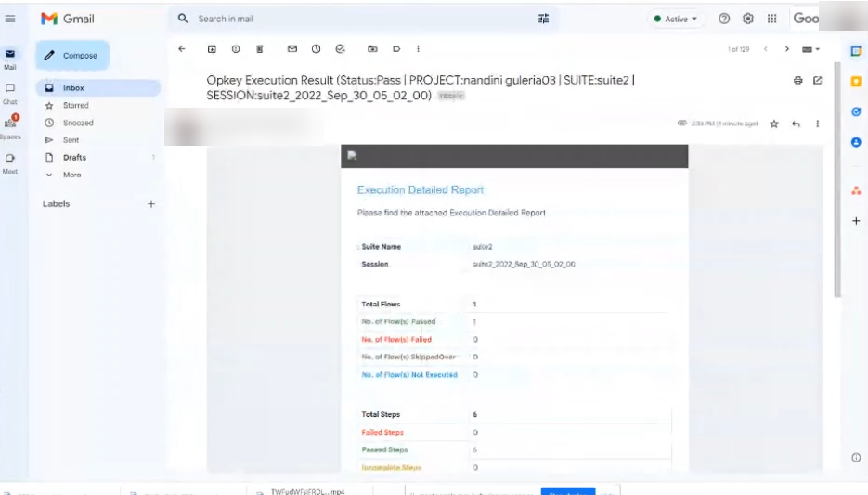
Task: Mark email as unread
Action: (x=292, y=48)
